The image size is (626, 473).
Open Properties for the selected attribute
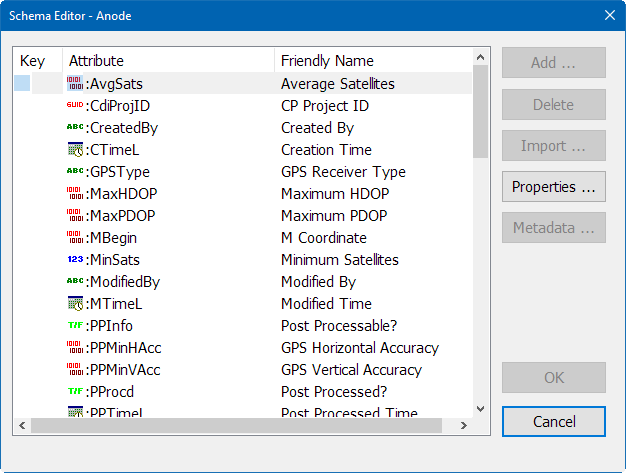(554, 186)
